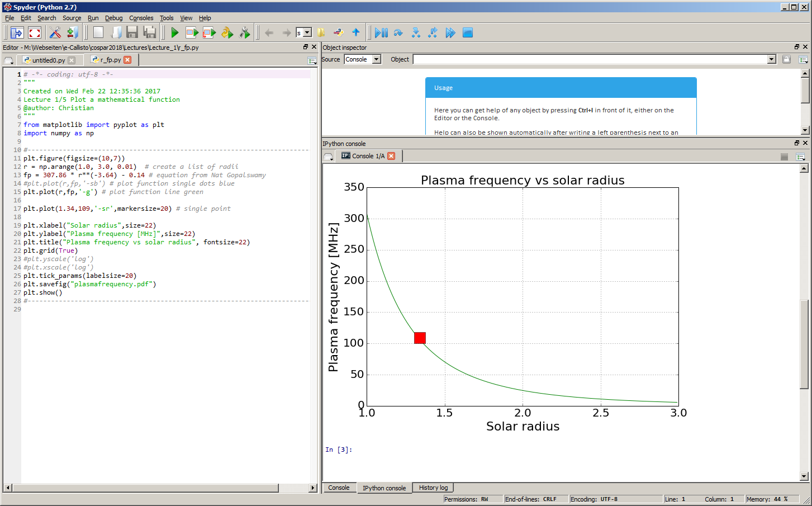Screen dimensions: 812x506
Task: Click the fullscreen red arrows icon
Action: [35, 33]
